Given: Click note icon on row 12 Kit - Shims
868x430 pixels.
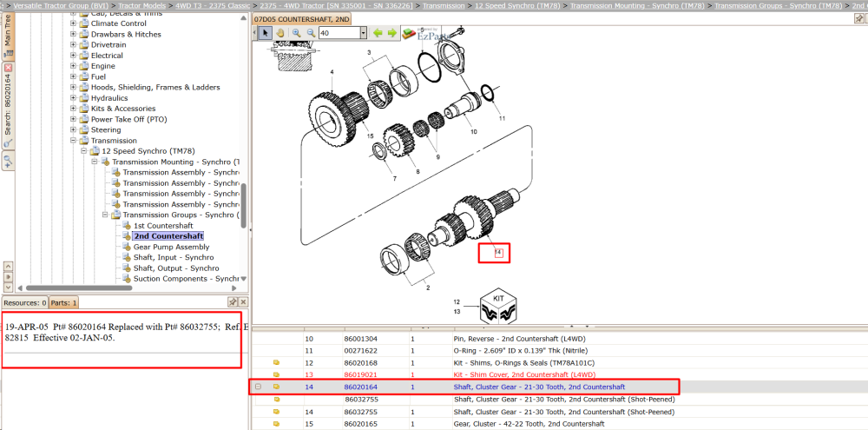Looking at the screenshot, I should point(277,363).
